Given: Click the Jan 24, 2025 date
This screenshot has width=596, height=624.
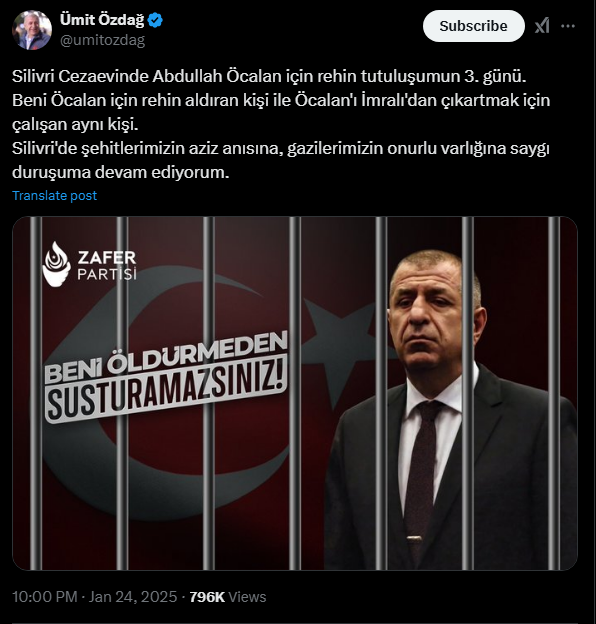Looking at the screenshot, I should click(x=133, y=597).
